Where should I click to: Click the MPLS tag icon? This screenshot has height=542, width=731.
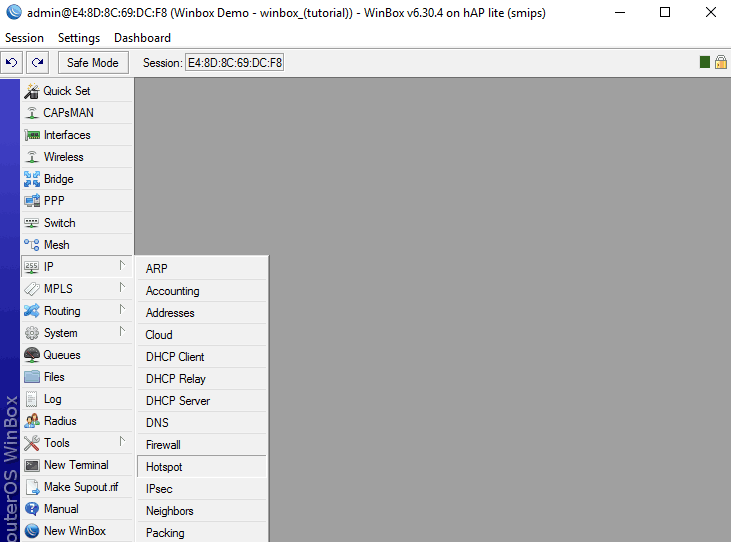[x=32, y=289]
